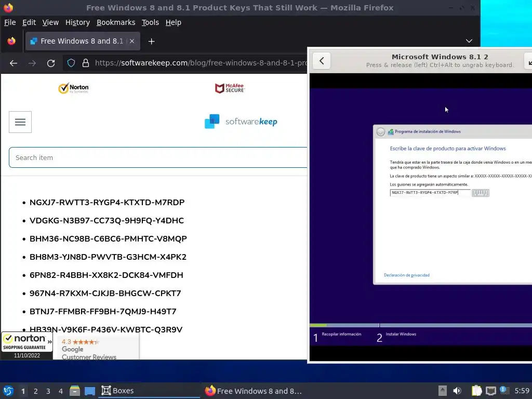Click the Norton badge at page top
This screenshot has height=399, width=532.
(73, 88)
